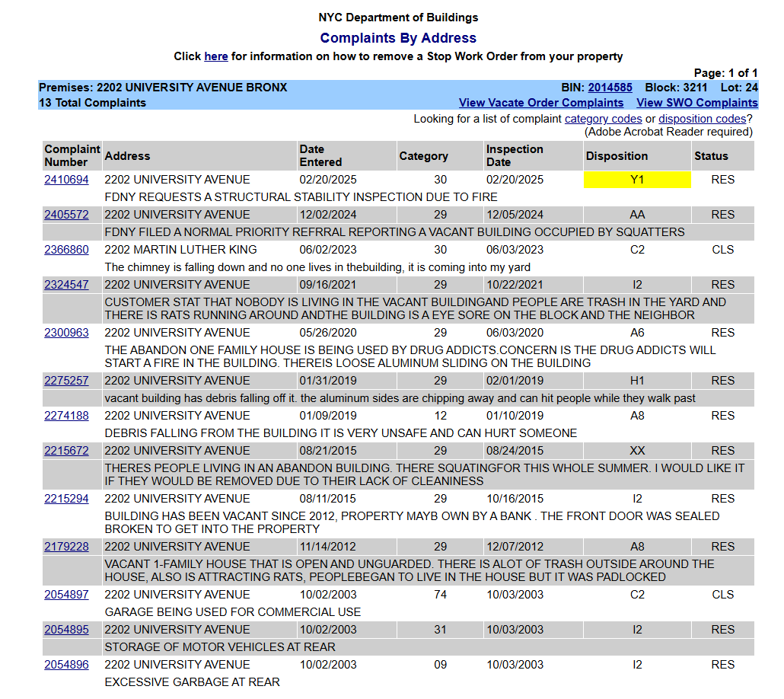Click EXCESSIVE GARBAGE AT REAR text
Screen dimensions: 784x699
click(192, 682)
